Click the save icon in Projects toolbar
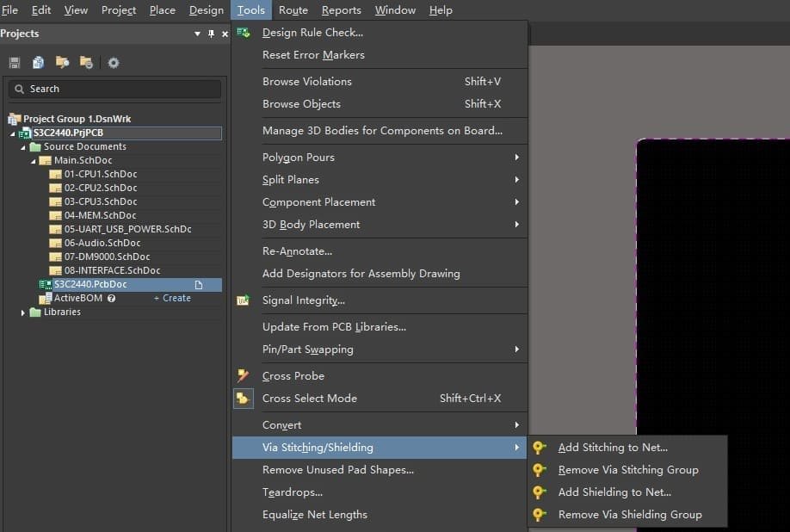The image size is (790, 532). click(x=14, y=63)
